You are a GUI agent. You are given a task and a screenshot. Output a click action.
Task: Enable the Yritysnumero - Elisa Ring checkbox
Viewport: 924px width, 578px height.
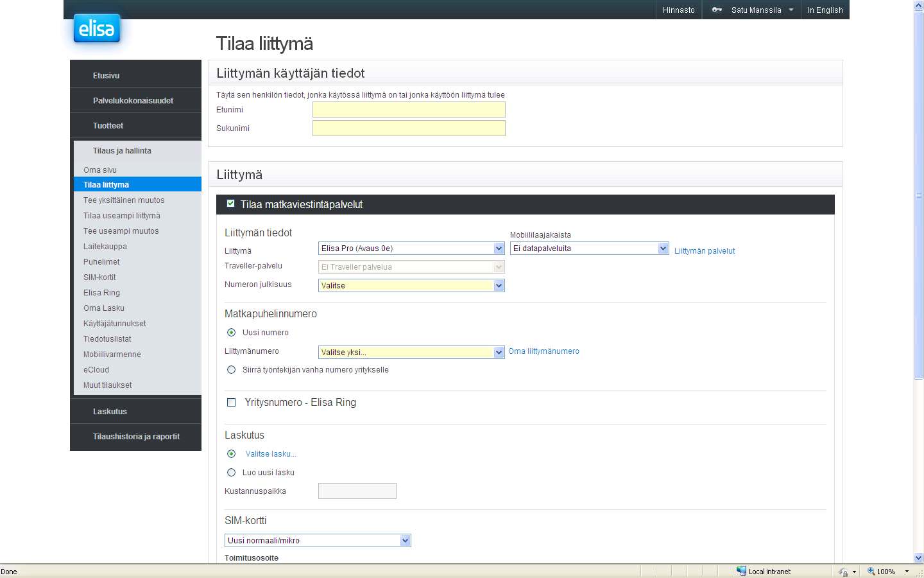[x=232, y=402]
